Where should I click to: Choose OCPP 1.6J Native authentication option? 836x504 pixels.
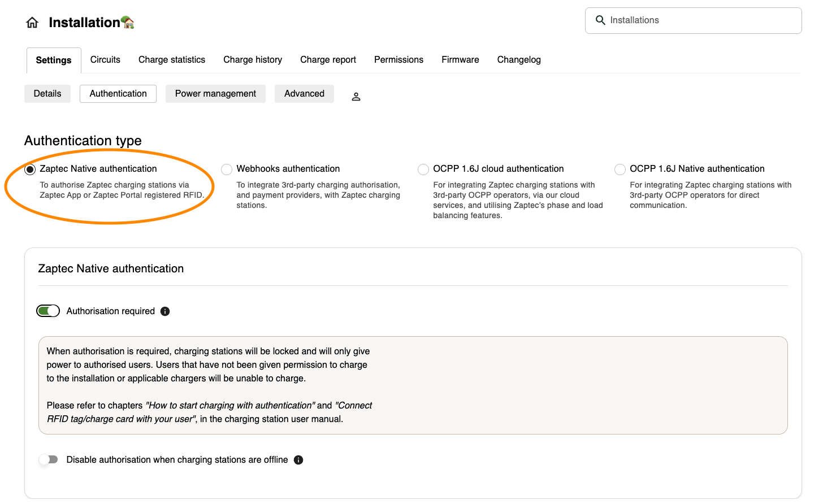[x=620, y=170]
